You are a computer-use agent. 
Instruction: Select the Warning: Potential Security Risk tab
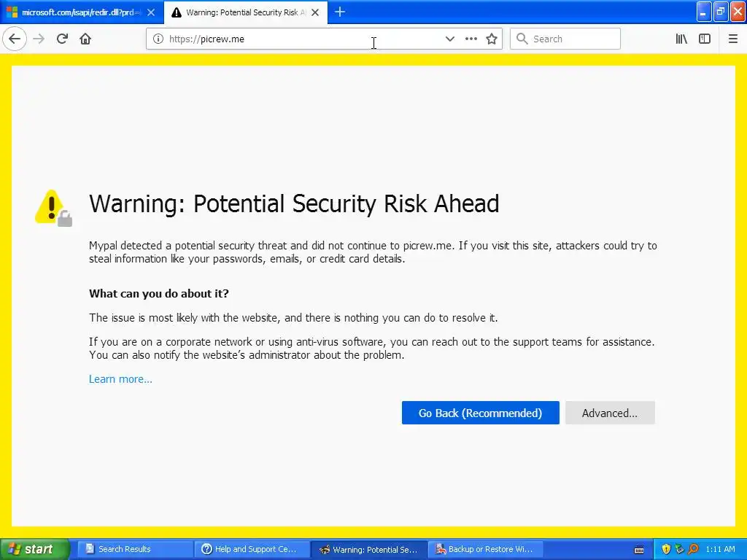[x=246, y=12]
